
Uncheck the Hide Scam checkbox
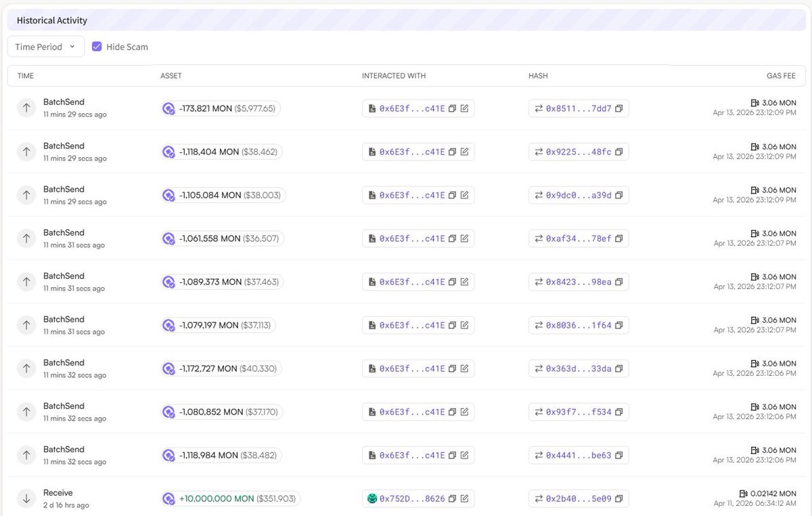(x=97, y=47)
